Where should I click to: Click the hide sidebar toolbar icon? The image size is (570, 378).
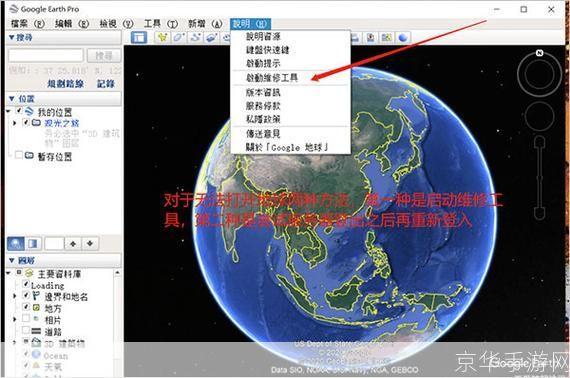(139, 37)
